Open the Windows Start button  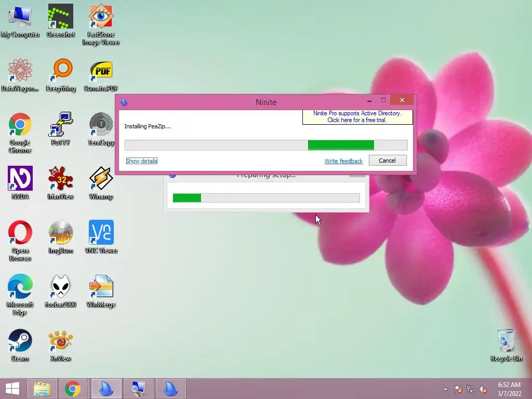pyautogui.click(x=12, y=389)
